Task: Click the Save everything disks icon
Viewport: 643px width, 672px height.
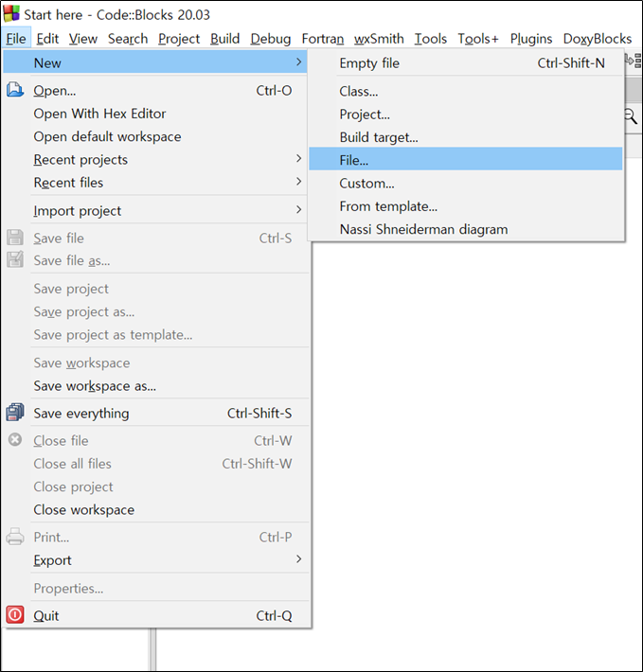Action: [x=15, y=413]
